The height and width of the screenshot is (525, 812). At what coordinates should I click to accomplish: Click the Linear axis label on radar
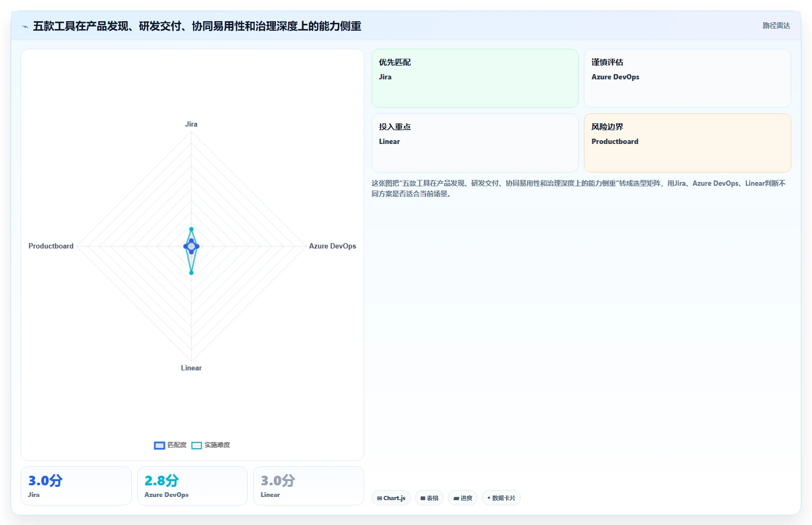click(191, 368)
